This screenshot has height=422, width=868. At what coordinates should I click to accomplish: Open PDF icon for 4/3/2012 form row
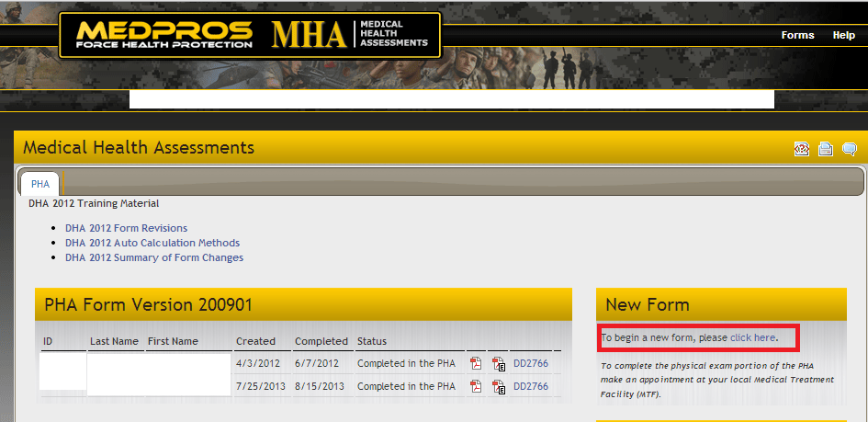476,364
